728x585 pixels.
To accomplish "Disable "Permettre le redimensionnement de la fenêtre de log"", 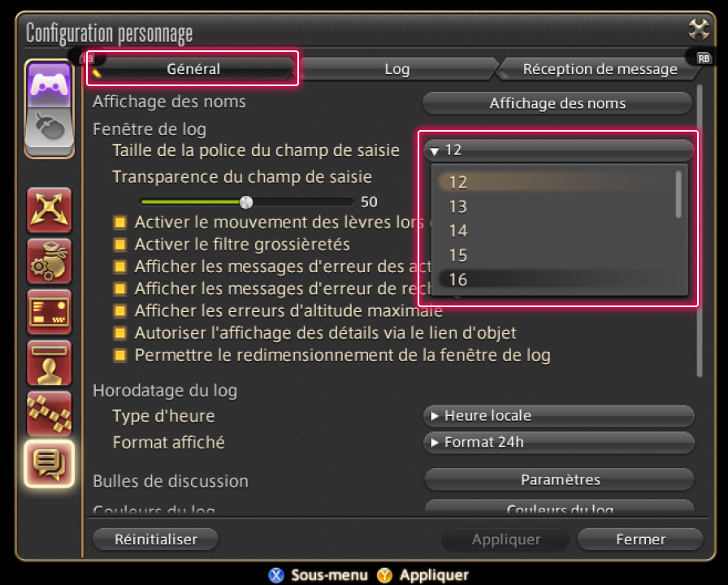I will pyautogui.click(x=120, y=355).
